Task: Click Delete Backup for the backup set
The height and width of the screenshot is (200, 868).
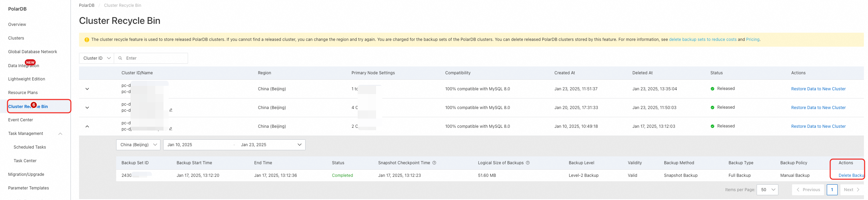Action: click(x=851, y=175)
